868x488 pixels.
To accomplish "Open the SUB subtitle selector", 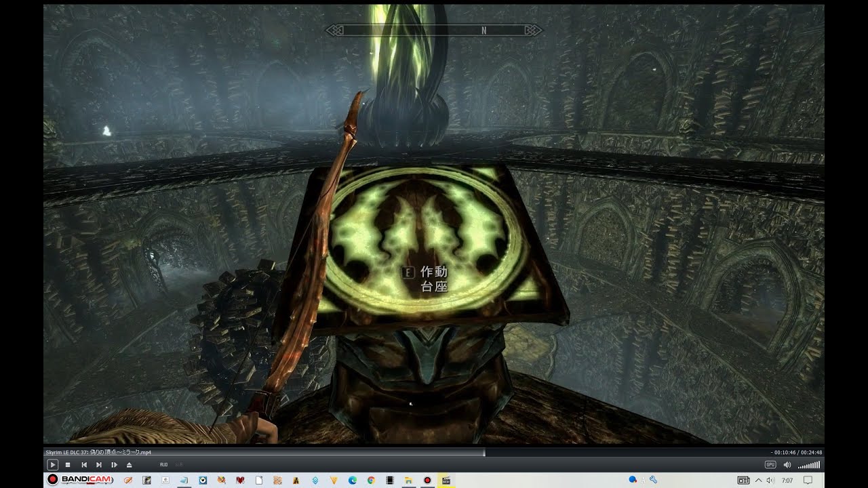I will tap(179, 464).
